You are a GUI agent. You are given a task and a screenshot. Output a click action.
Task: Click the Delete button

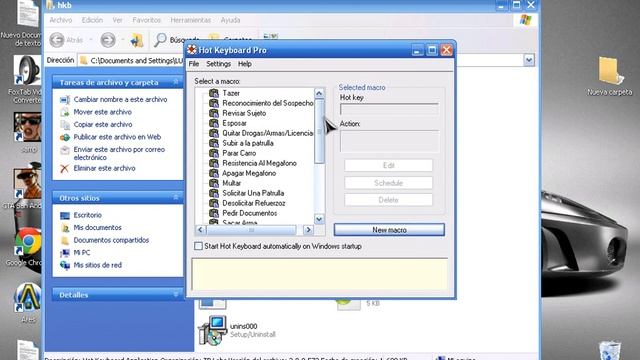388,200
